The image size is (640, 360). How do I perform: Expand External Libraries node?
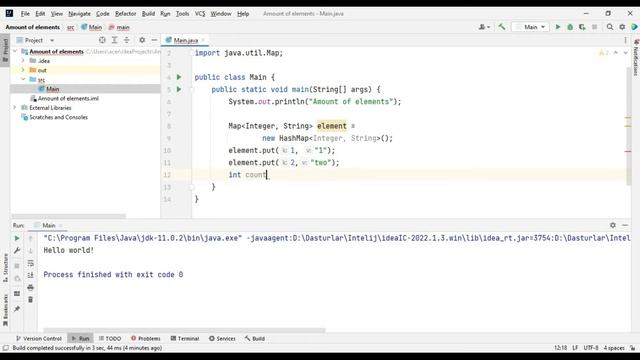pos(15,107)
